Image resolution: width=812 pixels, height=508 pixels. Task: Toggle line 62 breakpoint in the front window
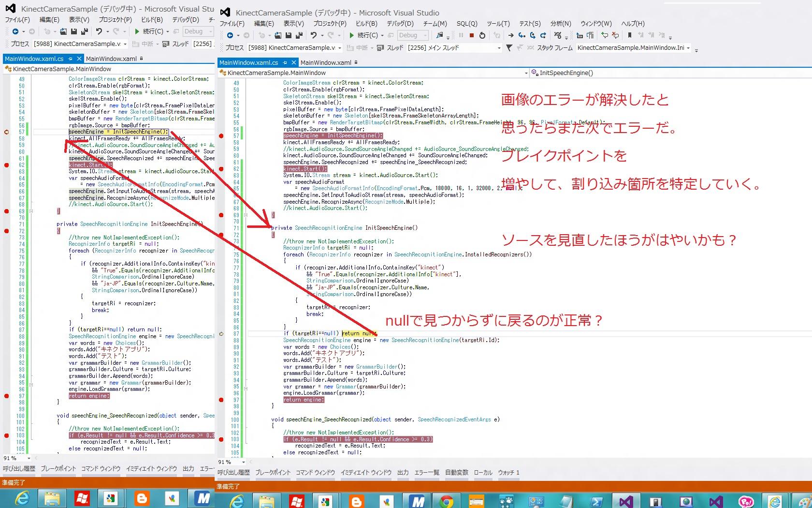pyautogui.click(x=221, y=169)
